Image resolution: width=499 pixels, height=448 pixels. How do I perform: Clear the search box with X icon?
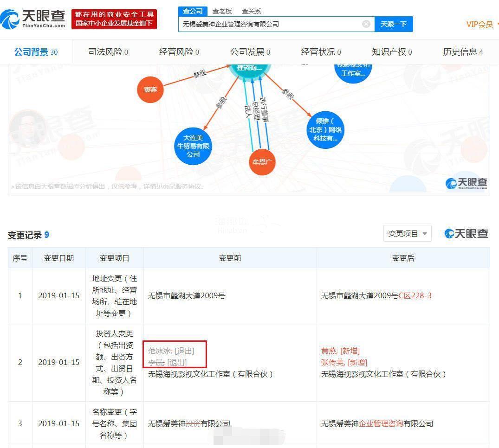[366, 24]
